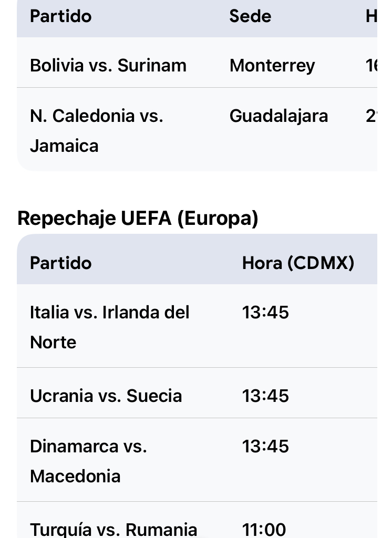Select the Sede column header

point(250,16)
